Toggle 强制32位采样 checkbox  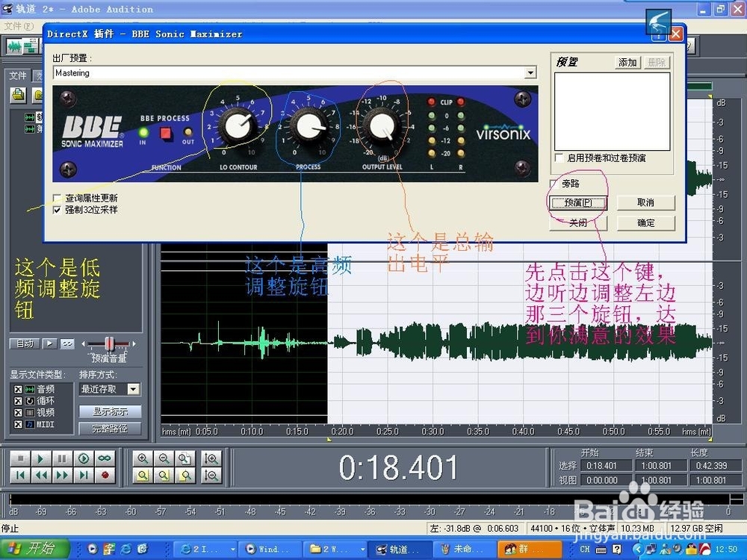58,210
